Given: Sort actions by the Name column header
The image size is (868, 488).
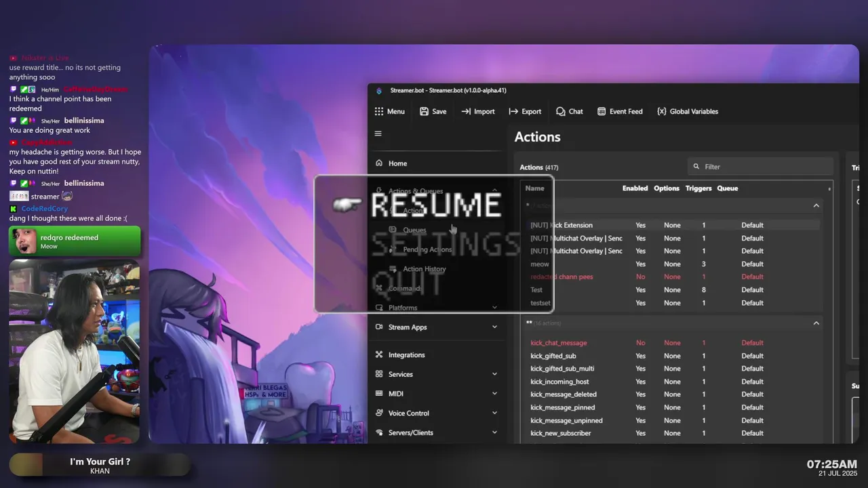Looking at the screenshot, I should 534,188.
